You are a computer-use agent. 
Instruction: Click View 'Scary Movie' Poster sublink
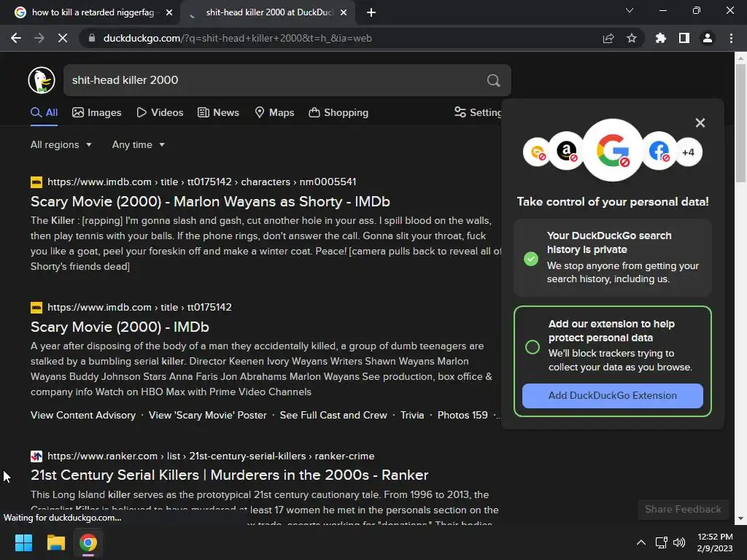208,415
